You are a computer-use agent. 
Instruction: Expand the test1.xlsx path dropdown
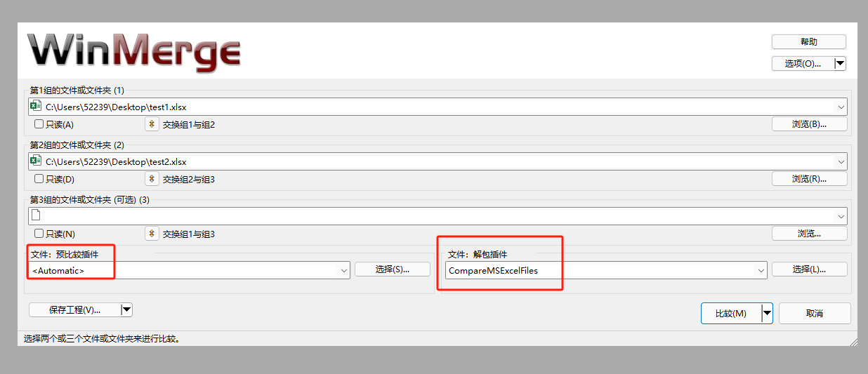[841, 107]
